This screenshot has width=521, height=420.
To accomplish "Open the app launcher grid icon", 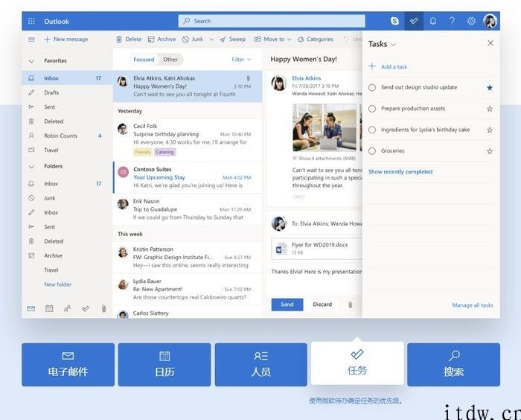I will click(31, 22).
